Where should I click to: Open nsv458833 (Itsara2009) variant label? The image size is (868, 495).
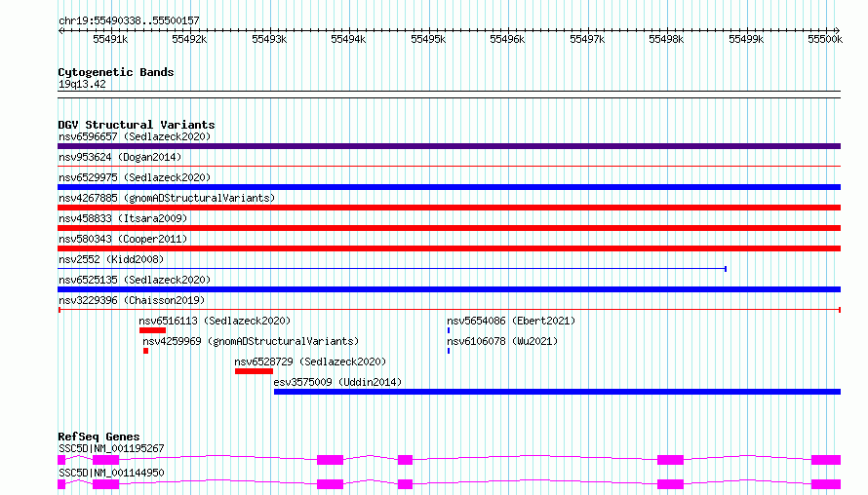123,218
